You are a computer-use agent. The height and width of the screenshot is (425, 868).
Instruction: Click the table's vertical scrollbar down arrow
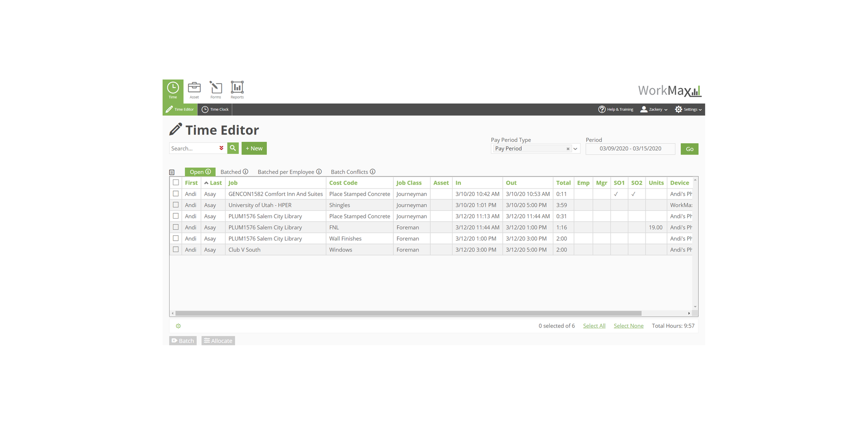[695, 307]
